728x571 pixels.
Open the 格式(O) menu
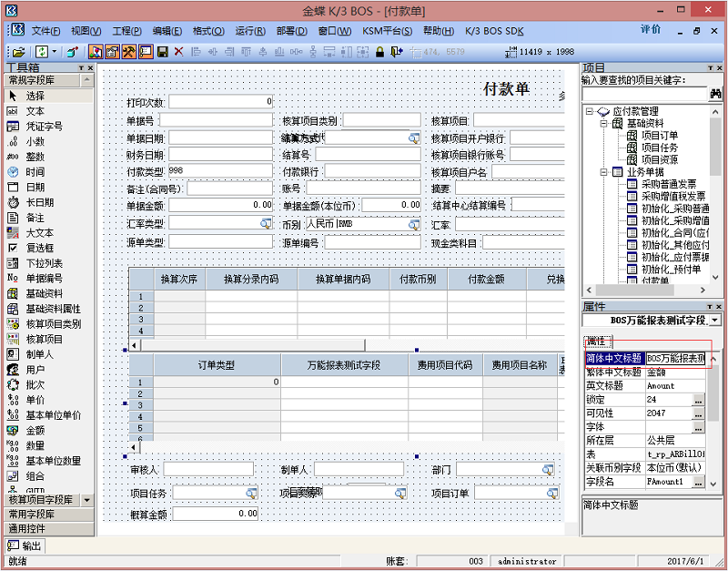tap(208, 31)
